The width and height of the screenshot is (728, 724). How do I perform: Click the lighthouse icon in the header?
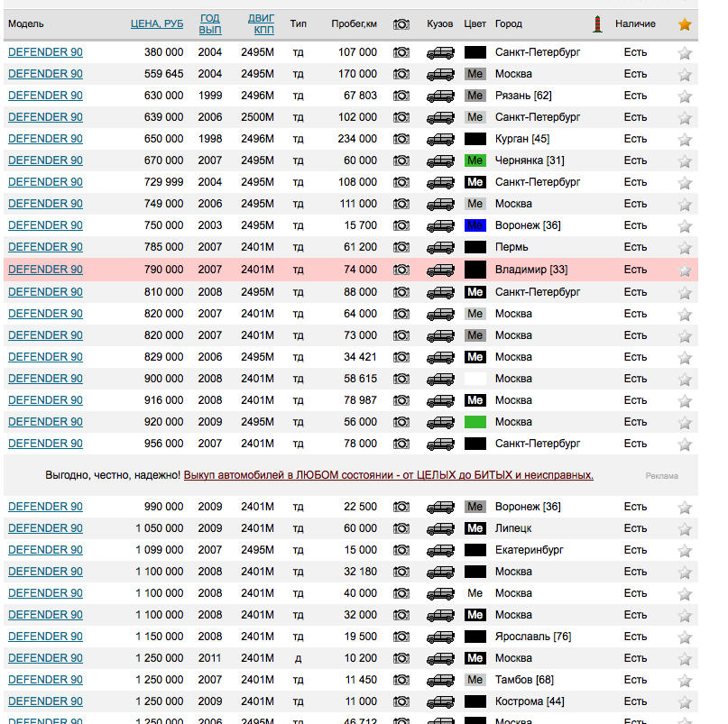point(597,24)
